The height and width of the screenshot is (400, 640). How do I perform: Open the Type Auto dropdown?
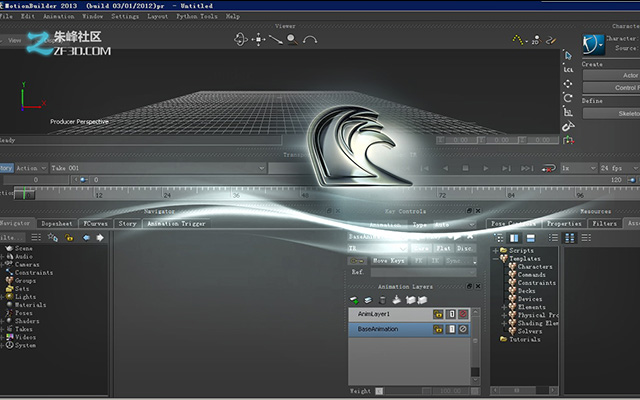click(x=454, y=224)
